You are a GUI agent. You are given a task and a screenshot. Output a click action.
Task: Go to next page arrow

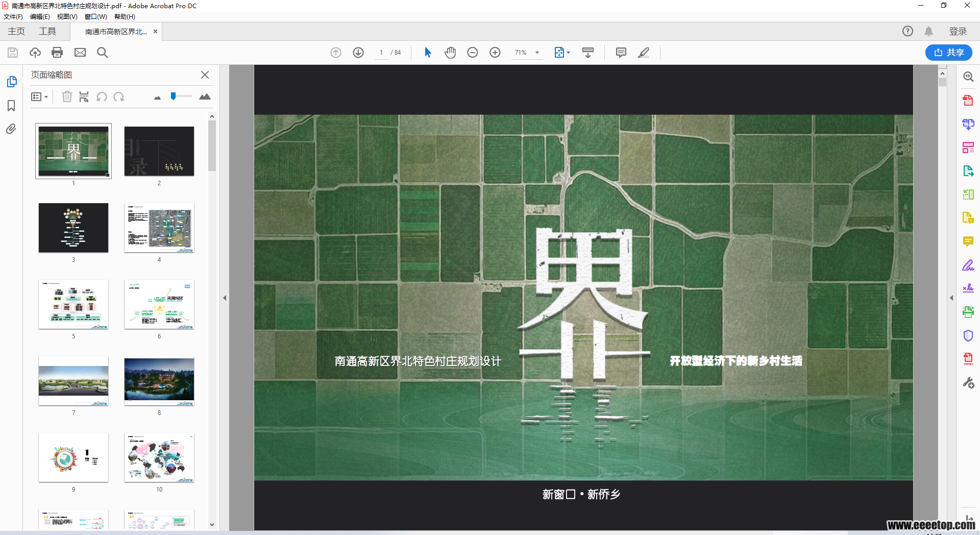(358, 53)
